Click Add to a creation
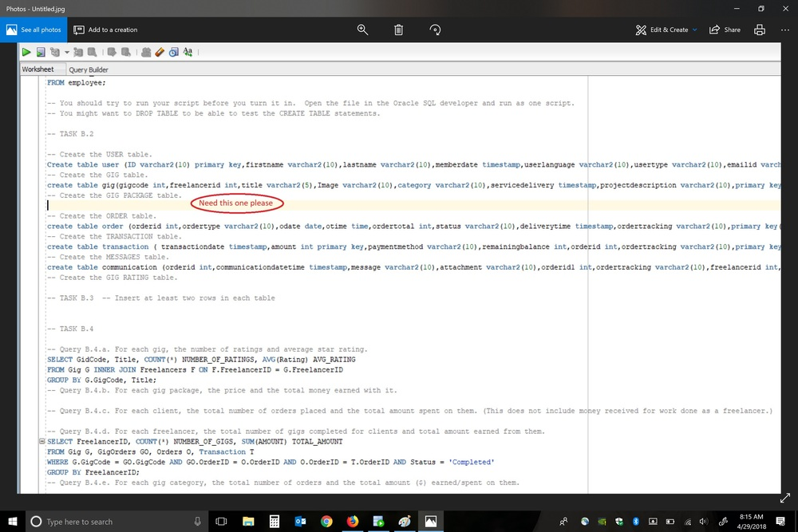The width and height of the screenshot is (798, 532). 105,30
